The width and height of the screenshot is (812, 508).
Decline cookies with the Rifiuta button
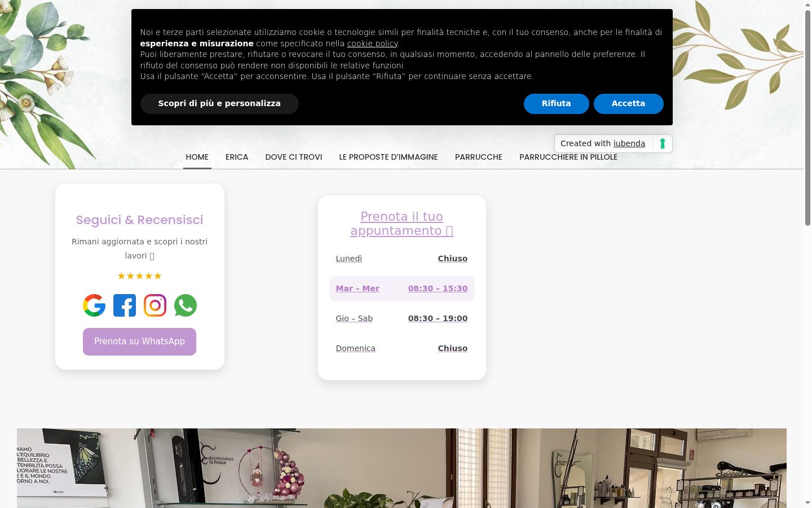[x=556, y=103]
